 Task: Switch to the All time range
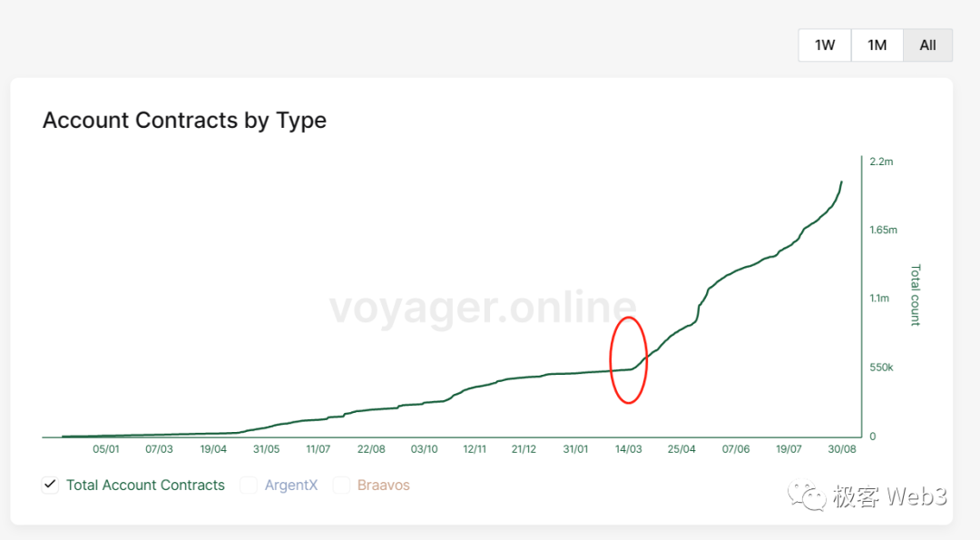tap(927, 45)
